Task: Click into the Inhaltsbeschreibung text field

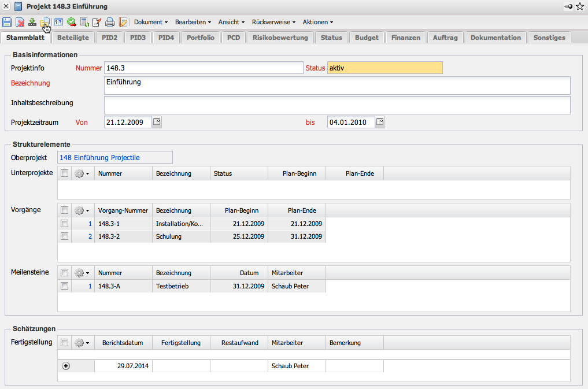Action: coord(337,105)
